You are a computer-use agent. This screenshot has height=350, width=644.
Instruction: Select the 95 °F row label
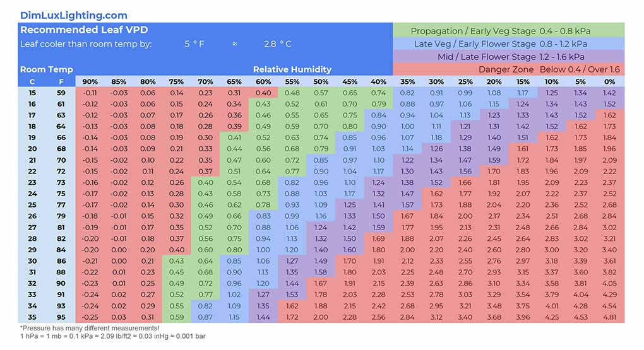point(61,317)
